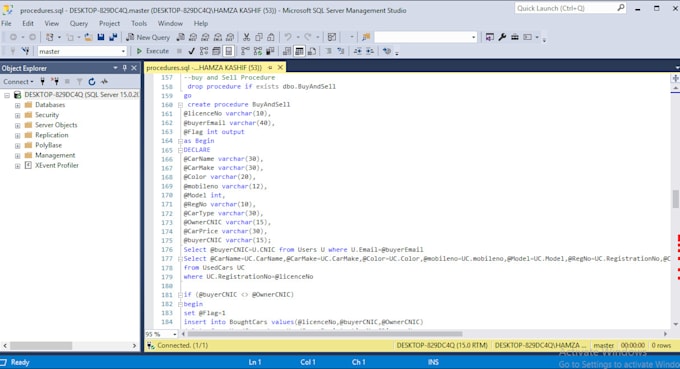
Task: Open the Connect dropdown in Object Explorer
Action: tap(18, 82)
